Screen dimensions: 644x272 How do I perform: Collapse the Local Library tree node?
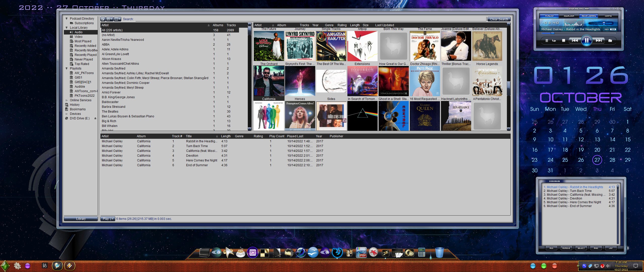point(66,27)
